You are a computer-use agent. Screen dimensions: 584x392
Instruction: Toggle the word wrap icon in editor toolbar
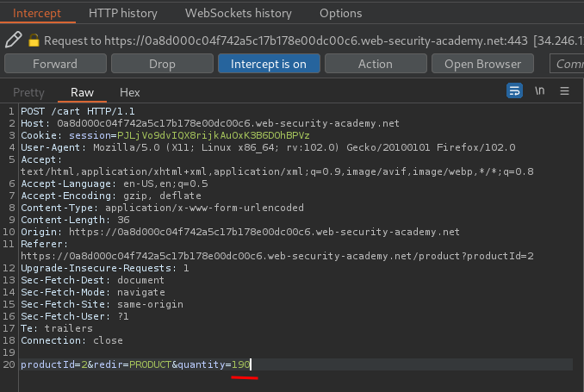tap(514, 90)
